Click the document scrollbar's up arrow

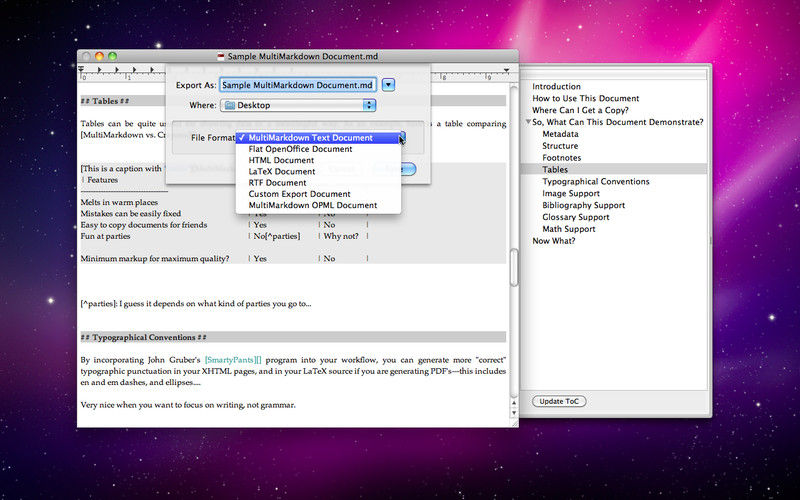514,403
